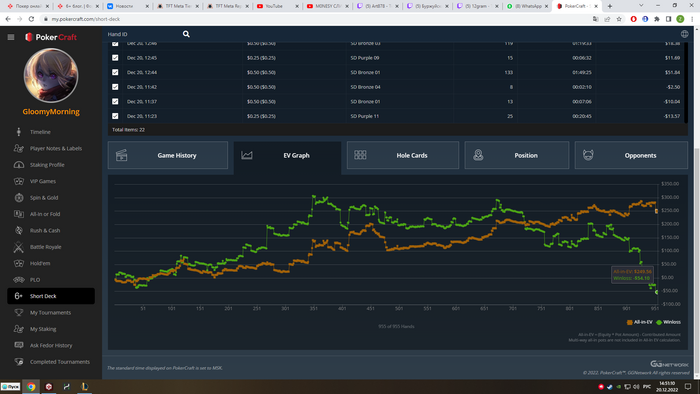This screenshot has height=394, width=700.
Task: Click into the Hand ID search field
Action: 143,34
